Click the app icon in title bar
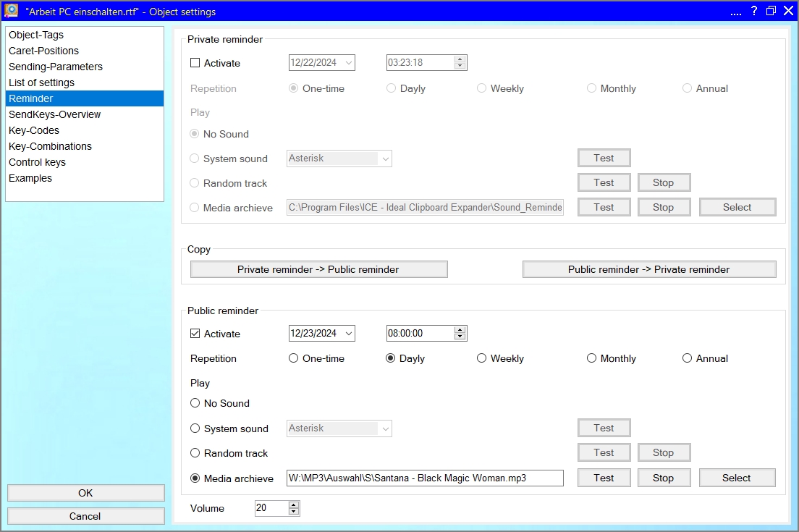Screen dimensions: 799x532 click(x=11, y=11)
